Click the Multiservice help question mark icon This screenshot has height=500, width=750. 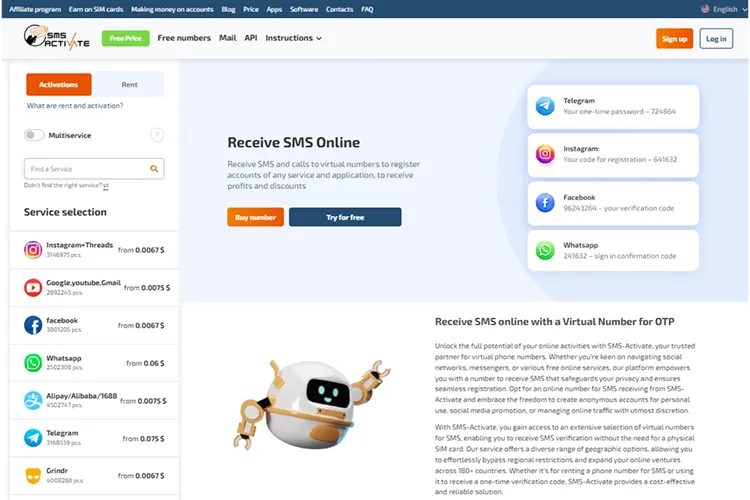coord(157,135)
